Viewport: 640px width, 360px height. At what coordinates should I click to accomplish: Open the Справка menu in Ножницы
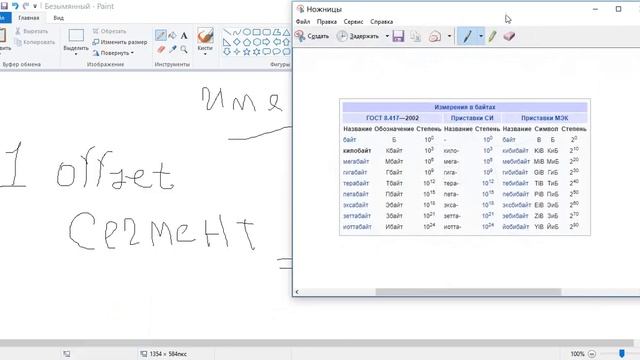coord(381,22)
